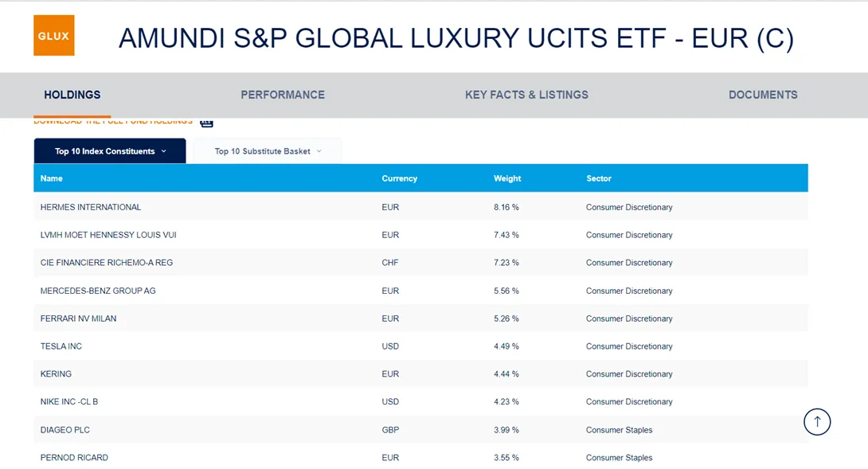This screenshot has height=469, width=868.
Task: Go to the Documents tab
Action: coord(763,95)
